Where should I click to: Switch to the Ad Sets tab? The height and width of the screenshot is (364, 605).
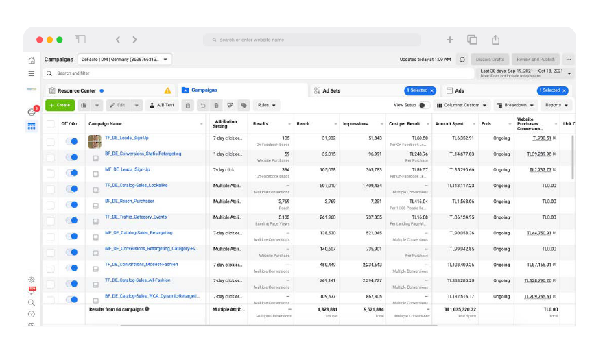click(375, 90)
